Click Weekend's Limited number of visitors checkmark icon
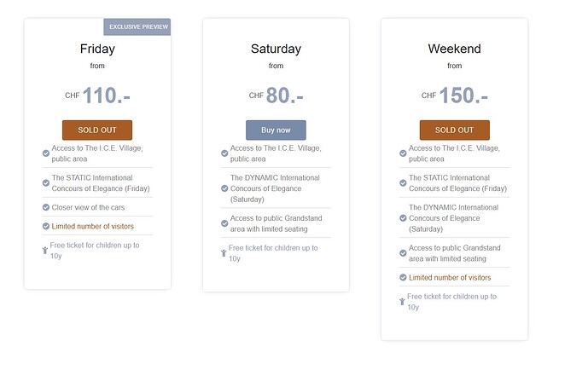 pos(403,278)
